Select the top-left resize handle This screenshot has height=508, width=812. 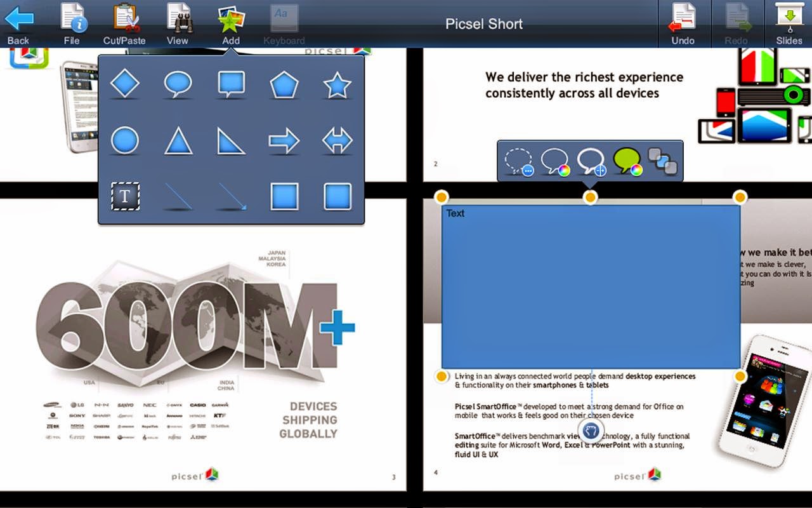[x=442, y=197]
